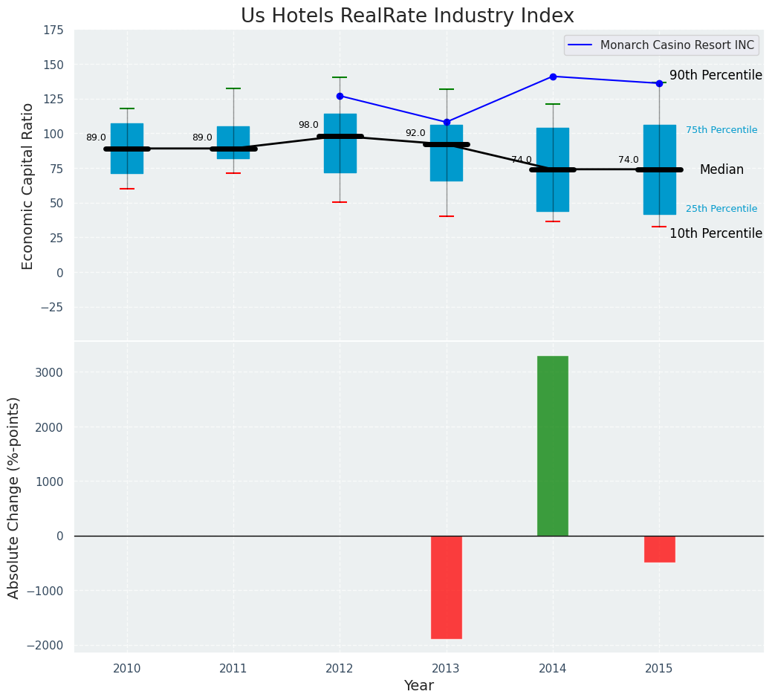The height and width of the screenshot is (700, 772).
Task: Click the Economic Capital Ratio axis label
Action: 28,186
